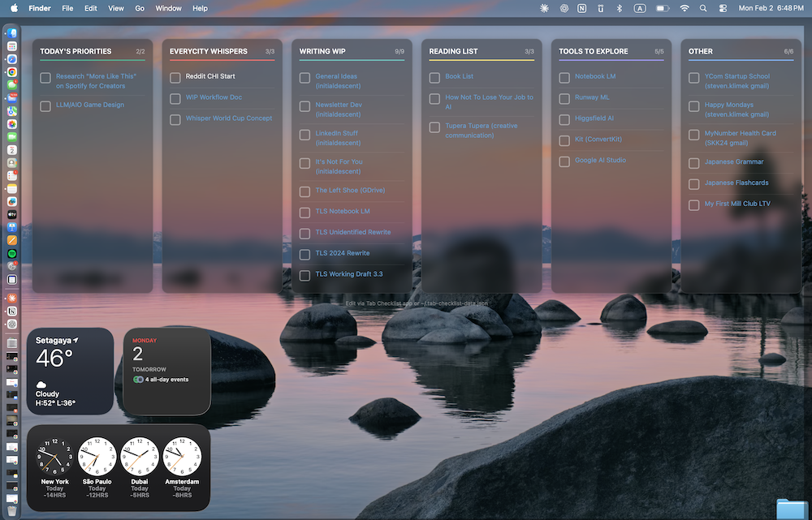Open Control Center in the menu bar

pos(723,8)
